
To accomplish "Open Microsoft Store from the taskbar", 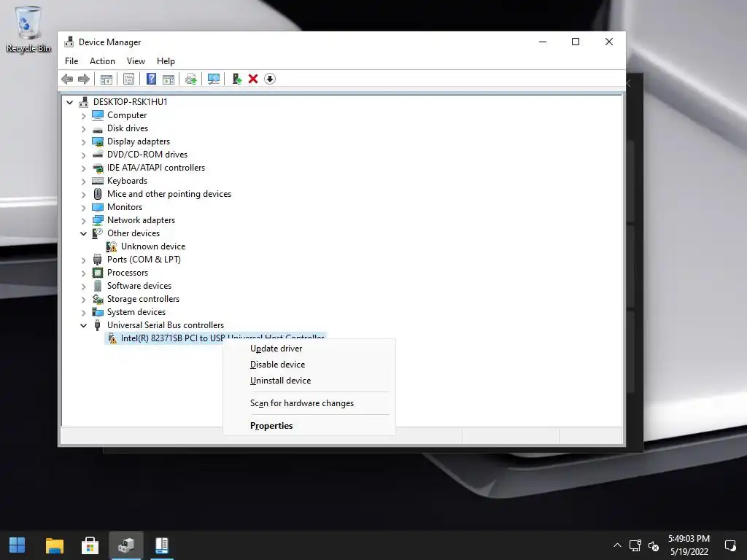I will tap(90, 545).
